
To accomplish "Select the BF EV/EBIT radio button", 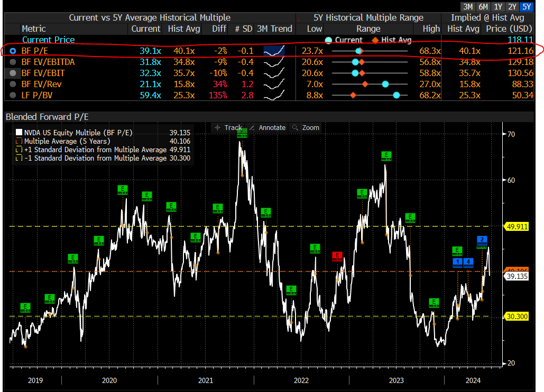I will [x=13, y=73].
